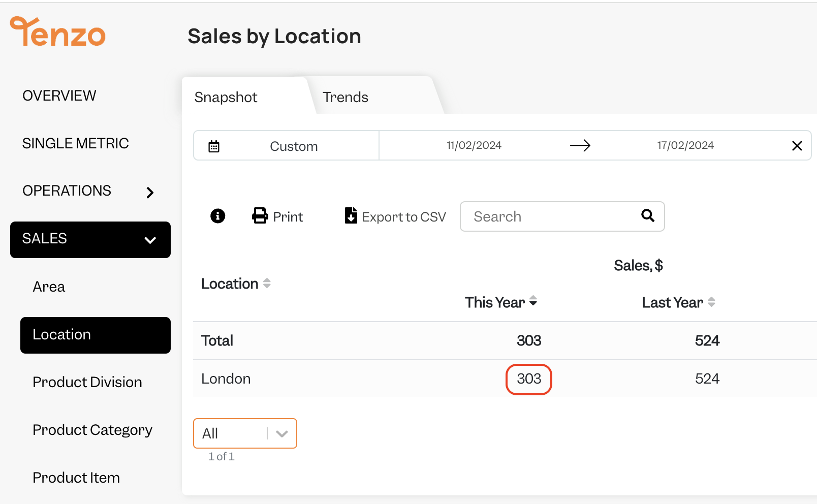The height and width of the screenshot is (504, 817).
Task: Click the info circle icon
Action: click(217, 216)
